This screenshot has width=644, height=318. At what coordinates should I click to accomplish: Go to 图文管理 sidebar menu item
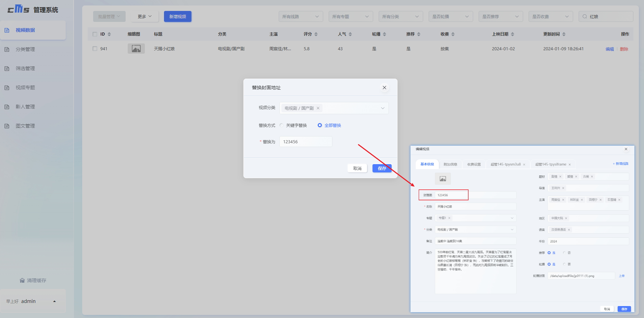pyautogui.click(x=25, y=126)
